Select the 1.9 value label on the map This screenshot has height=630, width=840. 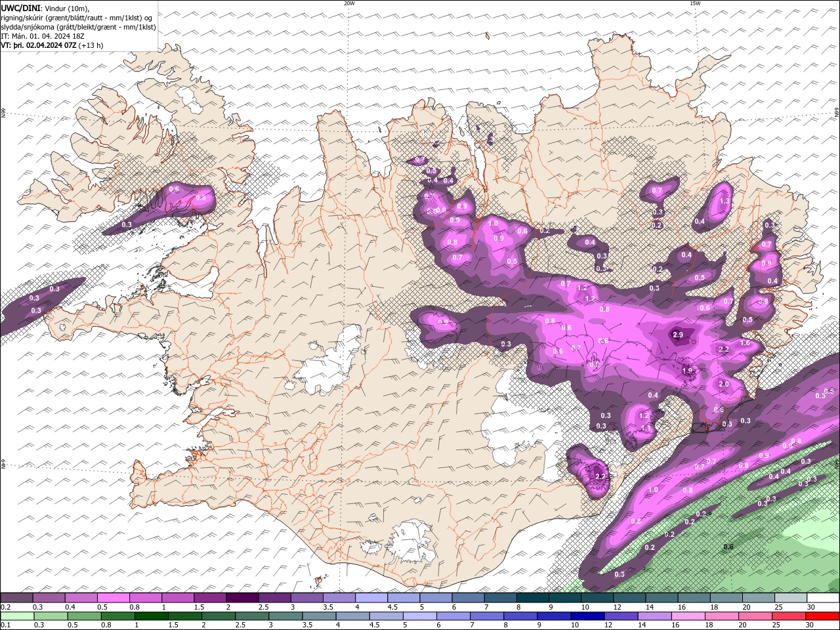pos(687,371)
